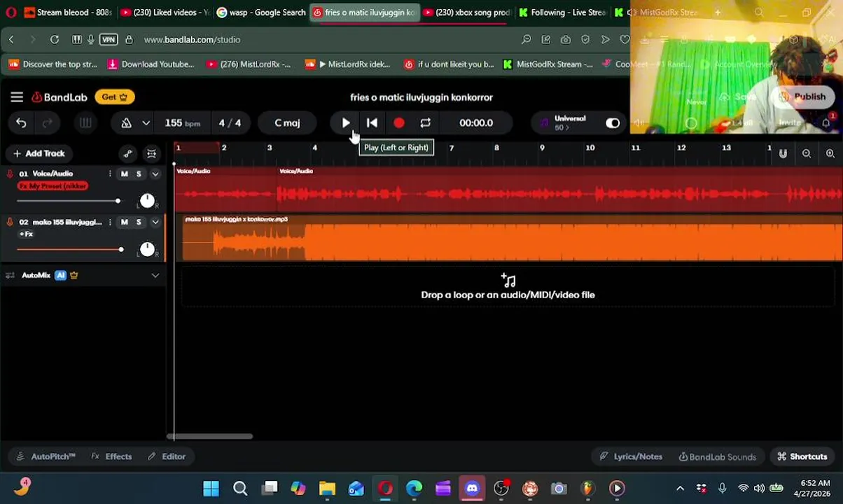Screen dimensions: 843x504
Task: Collapse track heights icon next to Add Track
Action: (x=151, y=154)
